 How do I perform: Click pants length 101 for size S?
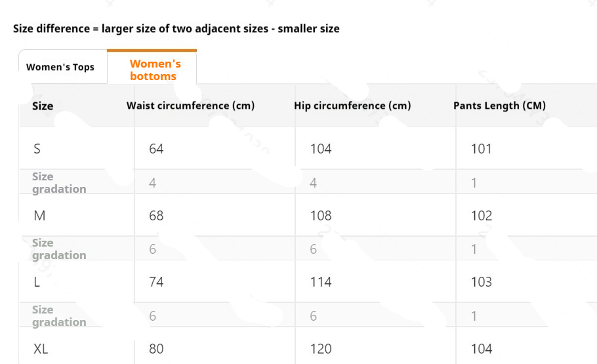(x=481, y=149)
